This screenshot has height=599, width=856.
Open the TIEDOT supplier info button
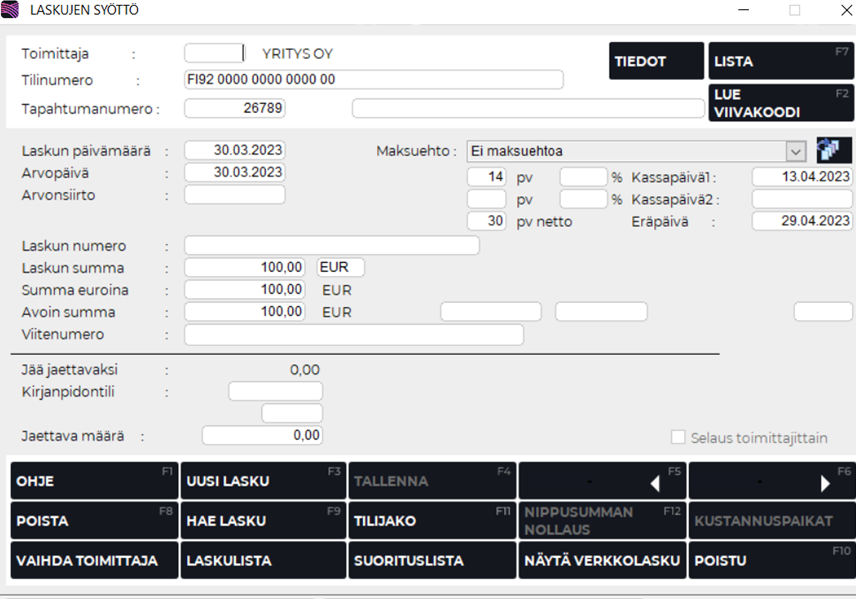click(655, 61)
